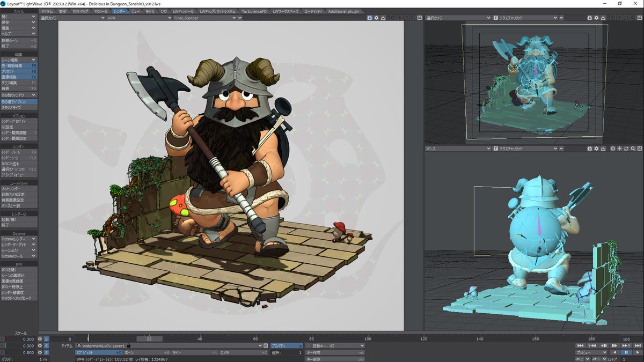Click the camera icon in main render viewport header
The width and height of the screenshot is (644, 362).
(370, 18)
